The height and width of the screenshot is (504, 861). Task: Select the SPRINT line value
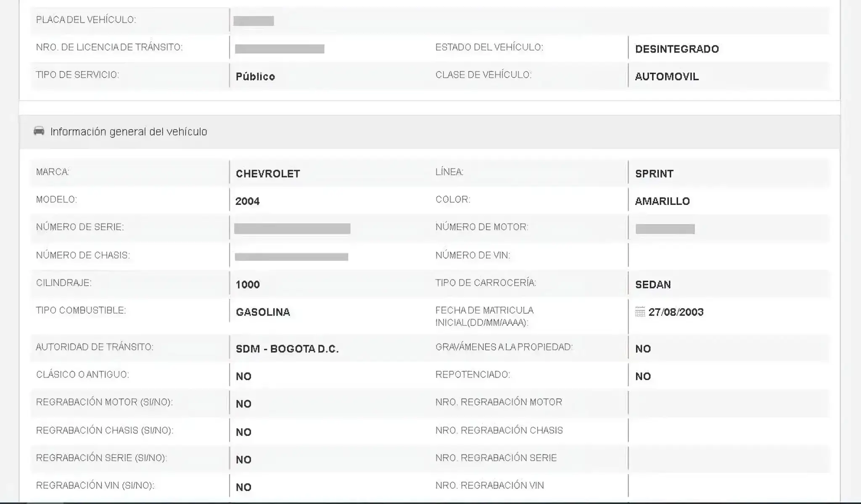click(654, 174)
